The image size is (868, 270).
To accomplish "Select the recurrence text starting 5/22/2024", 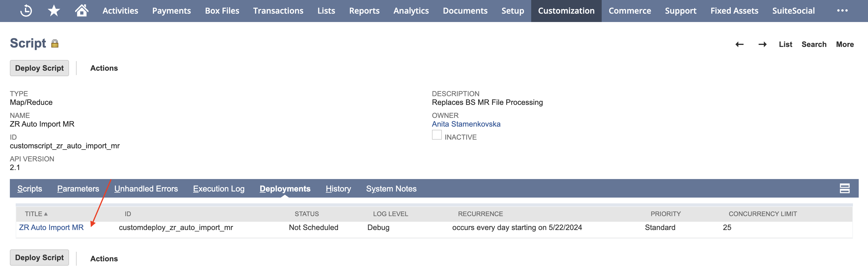I will (517, 228).
